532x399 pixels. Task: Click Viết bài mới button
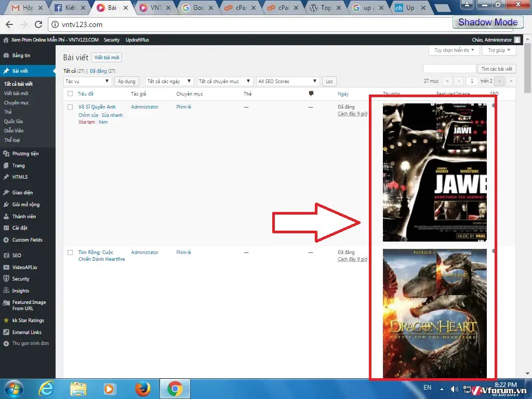(x=107, y=57)
